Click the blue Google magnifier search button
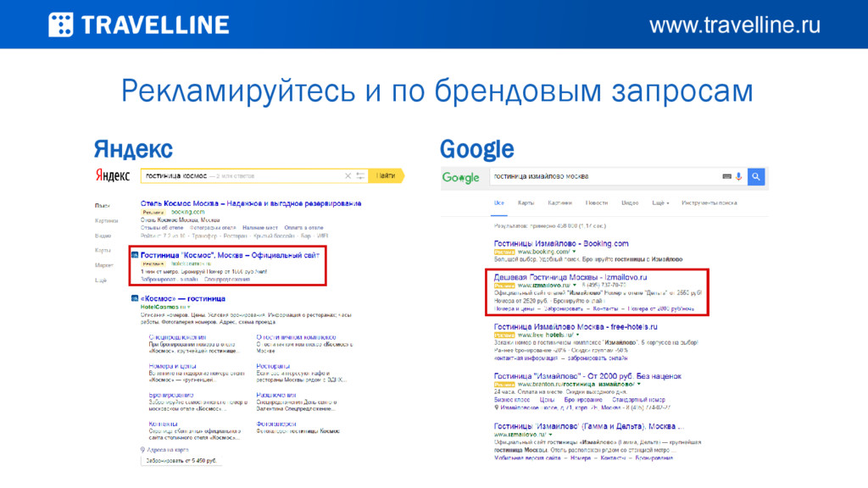The height and width of the screenshot is (488, 868). click(x=756, y=176)
